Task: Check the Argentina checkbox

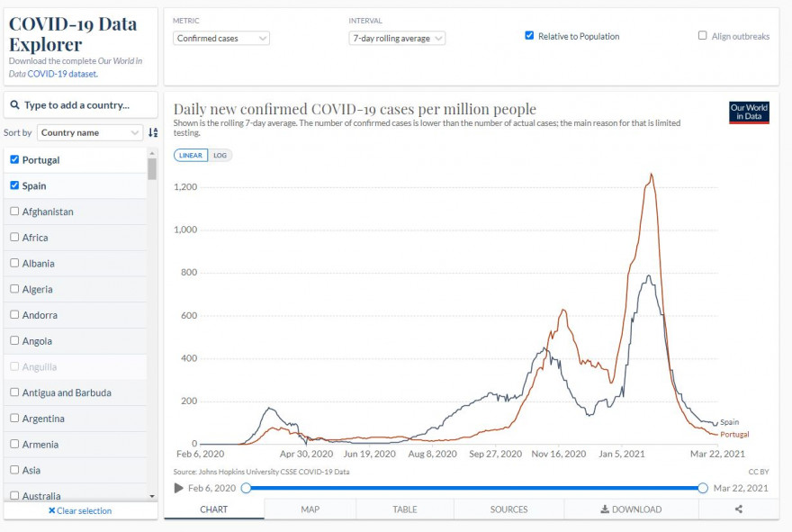Action: point(14,418)
